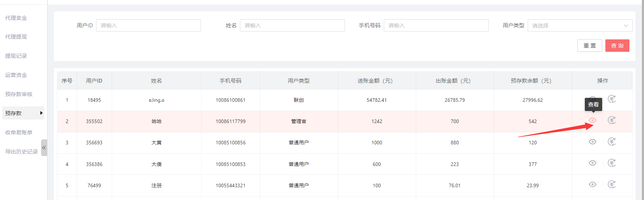Screen dimensions: 644x200
Task: Click the yen icon for user 356386
Action: [x=611, y=163]
